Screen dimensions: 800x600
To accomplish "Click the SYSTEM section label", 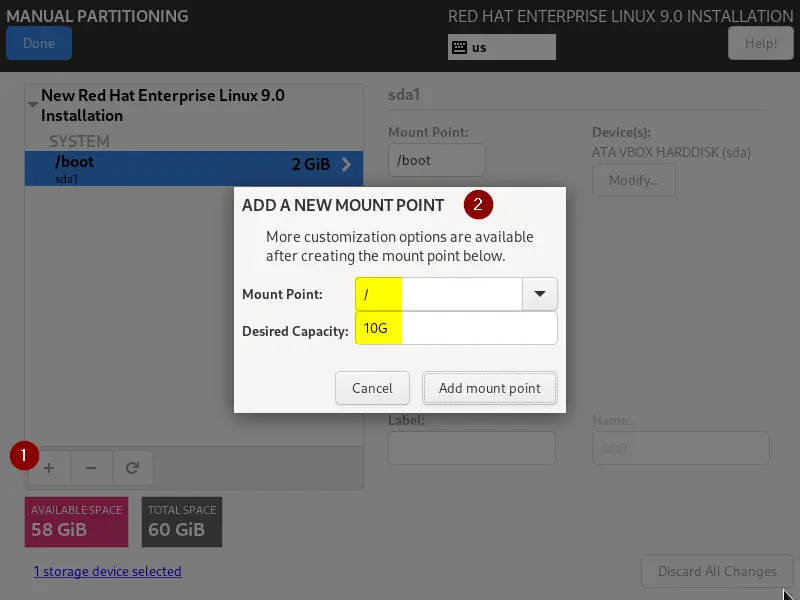I will (79, 141).
